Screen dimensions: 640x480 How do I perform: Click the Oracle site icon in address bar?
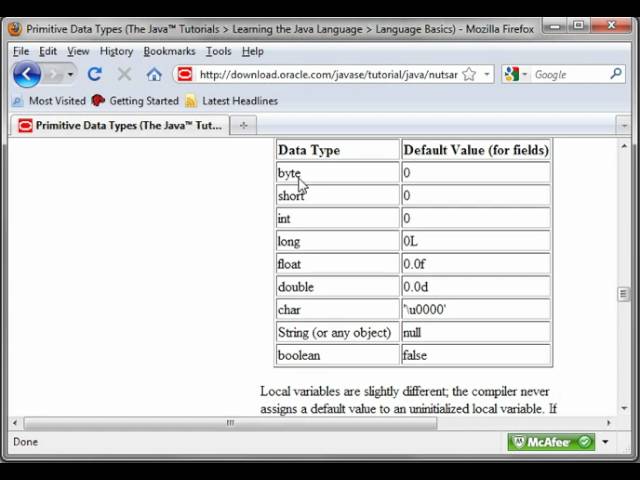click(184, 74)
